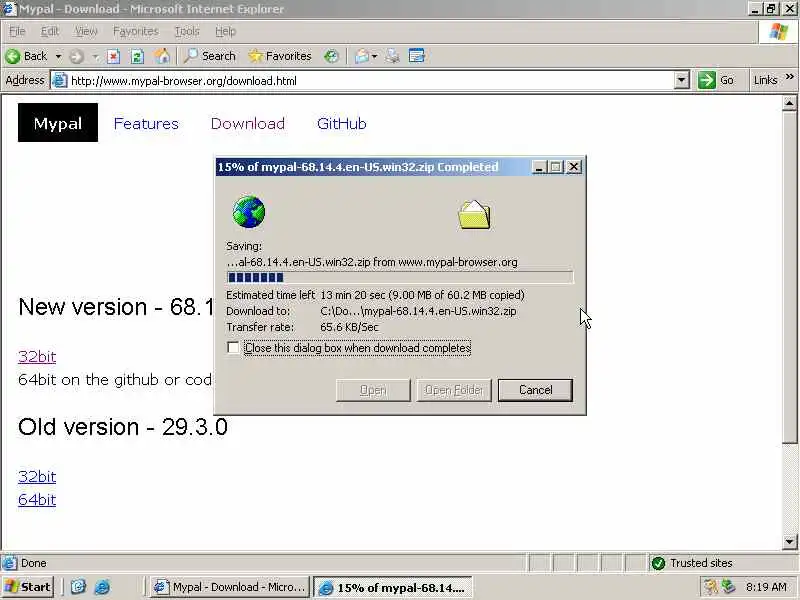Open the Favorites star toolbar button
800x600 pixels.
pos(280,56)
